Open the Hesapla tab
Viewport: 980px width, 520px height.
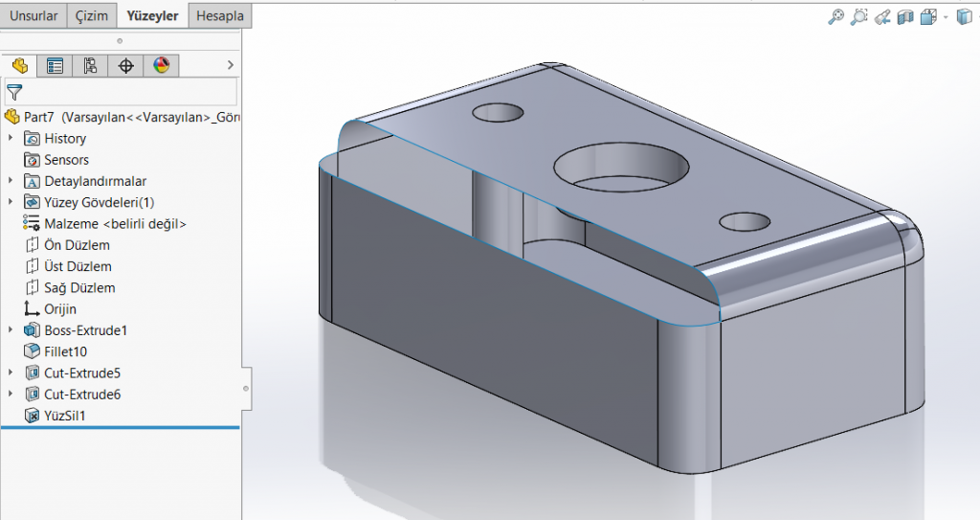220,16
